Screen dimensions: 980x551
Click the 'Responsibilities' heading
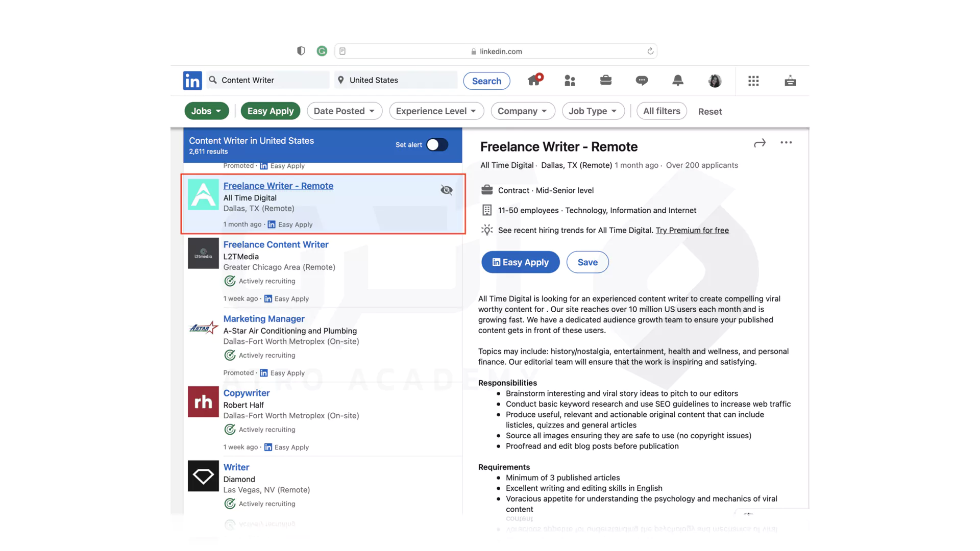coord(507,383)
